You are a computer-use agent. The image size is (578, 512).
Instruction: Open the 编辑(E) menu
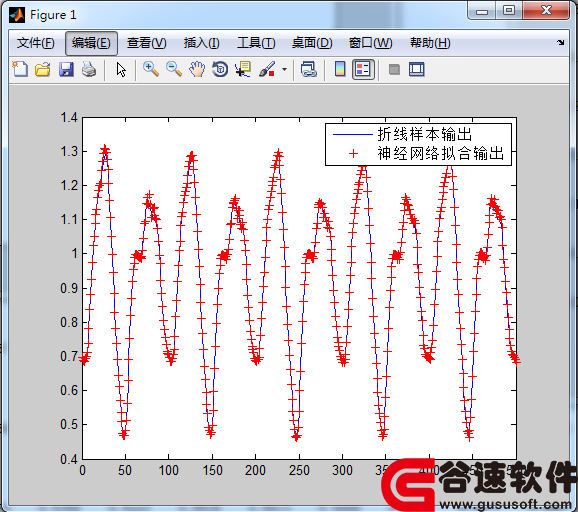(x=91, y=43)
